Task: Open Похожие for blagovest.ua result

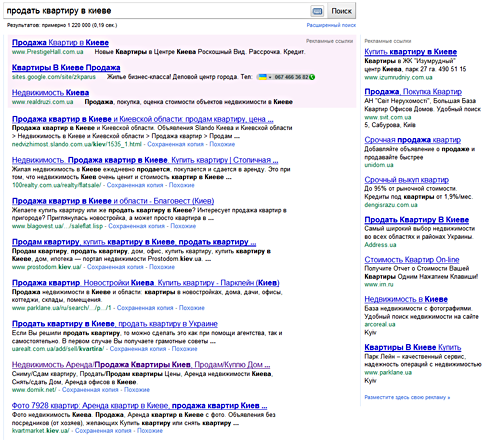Action: point(183,226)
